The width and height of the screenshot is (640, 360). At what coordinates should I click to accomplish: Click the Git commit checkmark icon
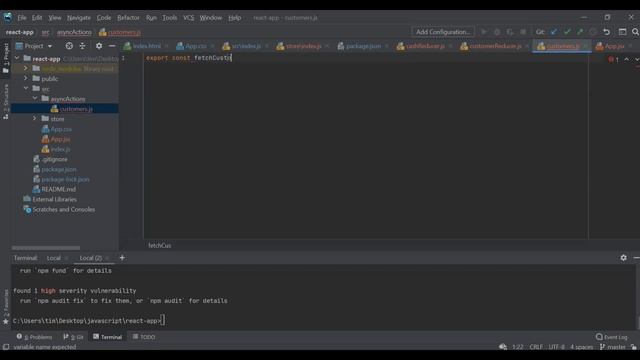coord(567,32)
